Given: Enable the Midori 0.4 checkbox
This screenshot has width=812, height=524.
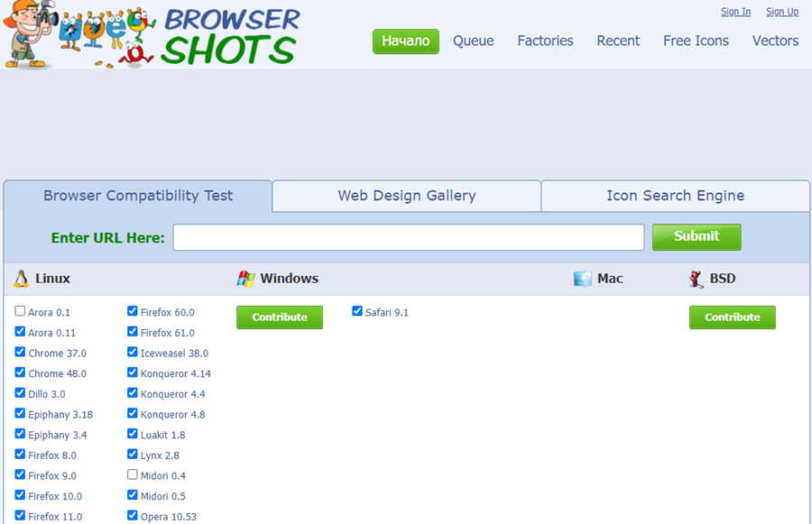Looking at the screenshot, I should (133, 474).
